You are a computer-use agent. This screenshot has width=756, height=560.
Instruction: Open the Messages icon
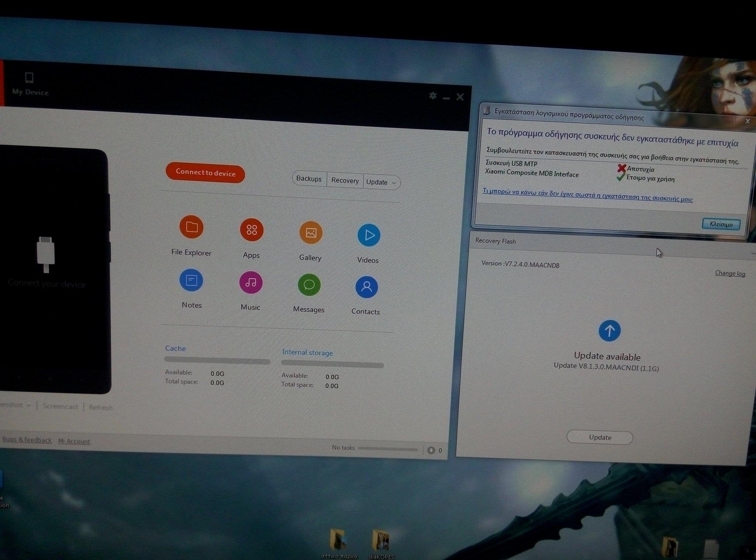coord(309,285)
